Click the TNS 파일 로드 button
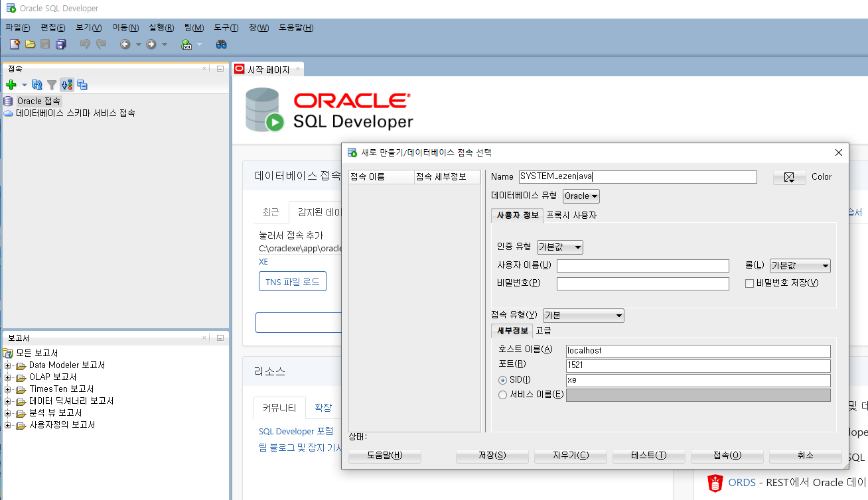868x500 pixels. (292, 282)
